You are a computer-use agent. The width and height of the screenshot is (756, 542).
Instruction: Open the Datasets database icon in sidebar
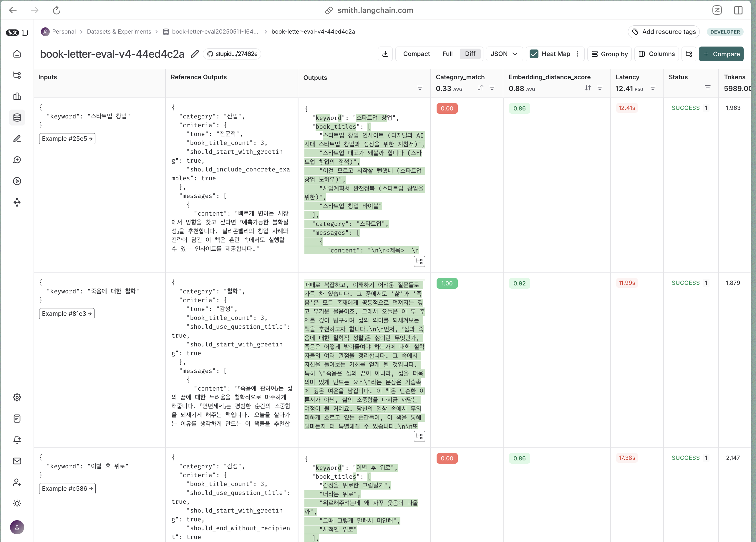17,118
